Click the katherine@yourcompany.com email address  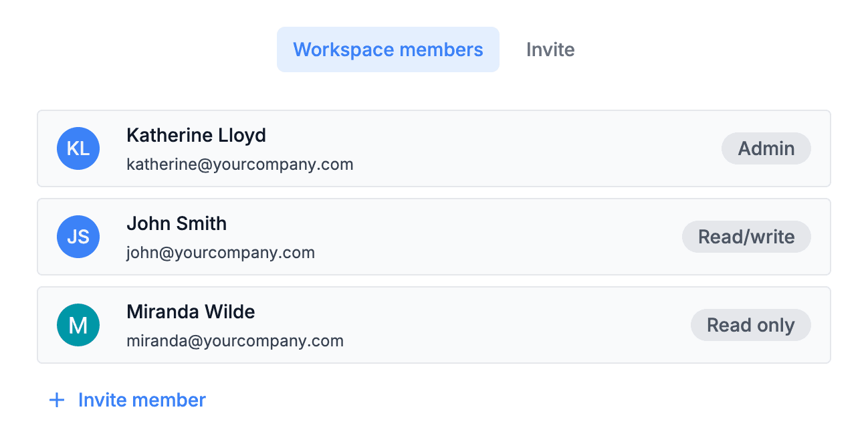[x=239, y=164]
